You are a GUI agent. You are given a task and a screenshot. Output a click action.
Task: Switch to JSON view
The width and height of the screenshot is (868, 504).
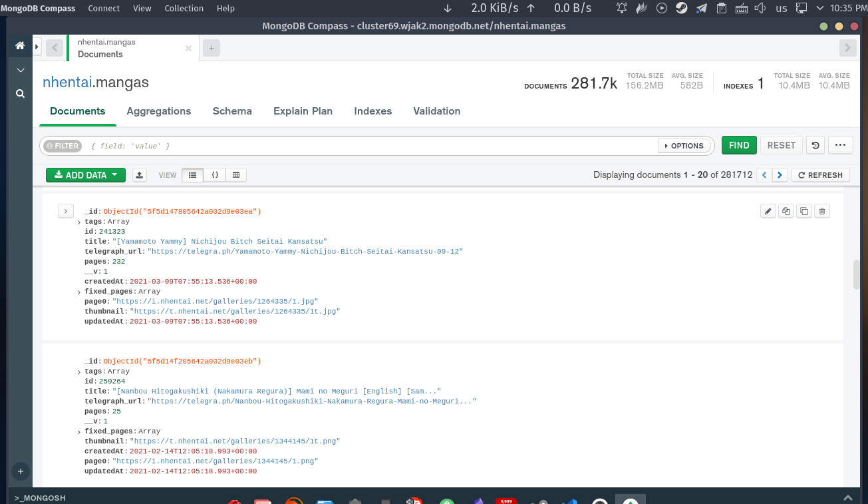point(215,175)
